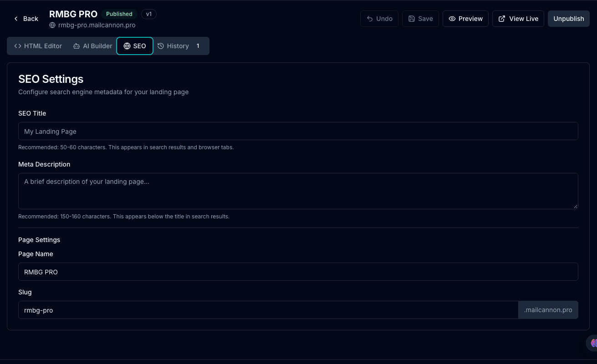Edit the Page Name field
This screenshot has height=364, width=597.
(x=298, y=272)
